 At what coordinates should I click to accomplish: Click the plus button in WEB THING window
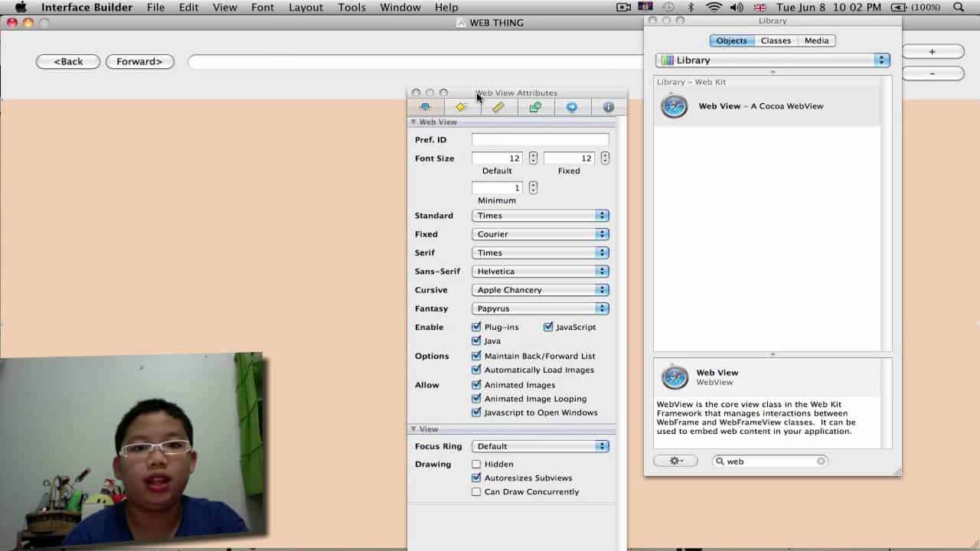(933, 52)
